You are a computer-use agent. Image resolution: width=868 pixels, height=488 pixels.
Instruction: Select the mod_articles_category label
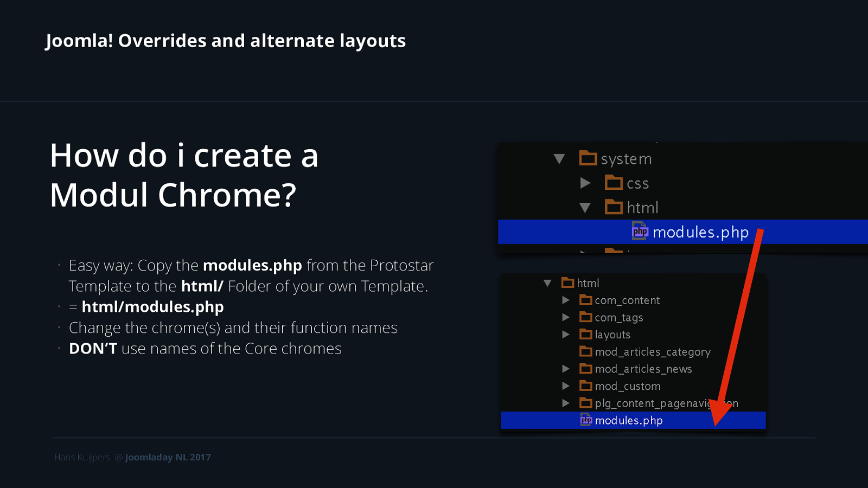(x=653, y=352)
